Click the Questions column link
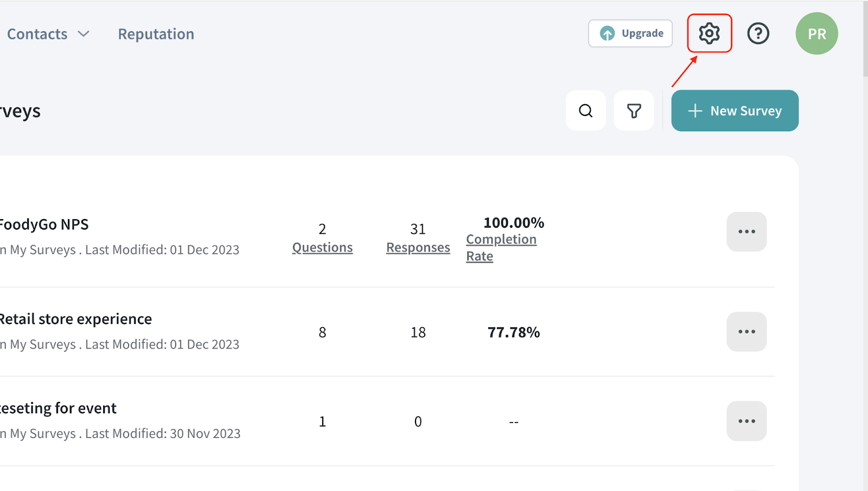Screen dimensions: 868x491 click(322, 247)
